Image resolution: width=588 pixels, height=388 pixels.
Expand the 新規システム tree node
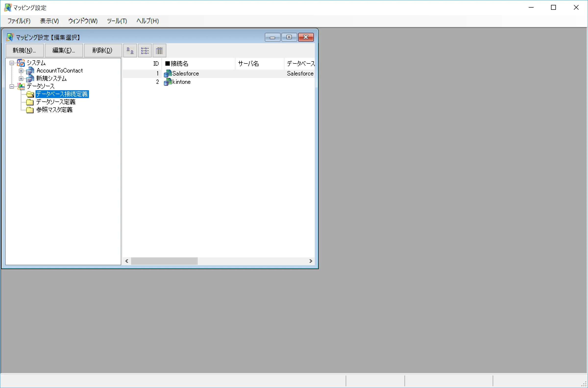point(21,78)
